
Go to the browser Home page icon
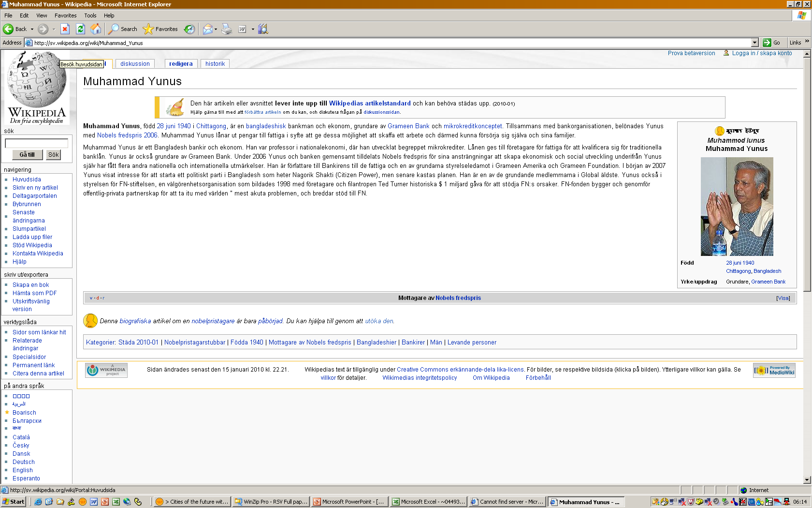[x=96, y=29]
